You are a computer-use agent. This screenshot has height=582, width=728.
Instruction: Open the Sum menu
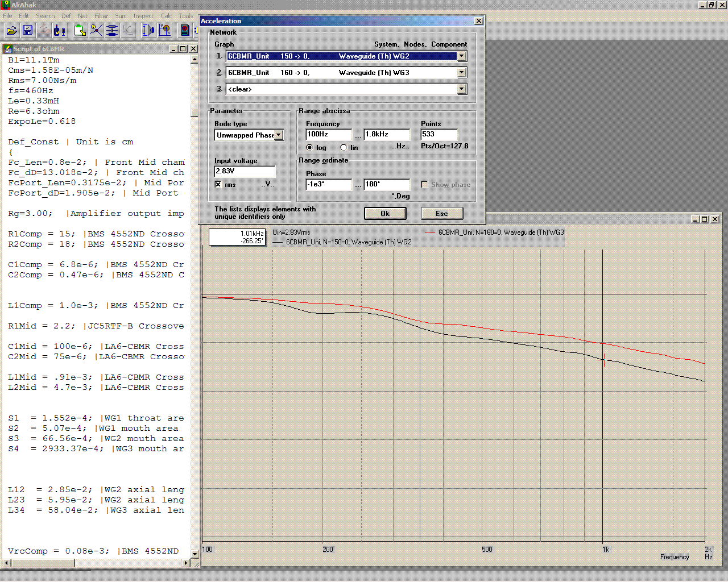click(121, 16)
